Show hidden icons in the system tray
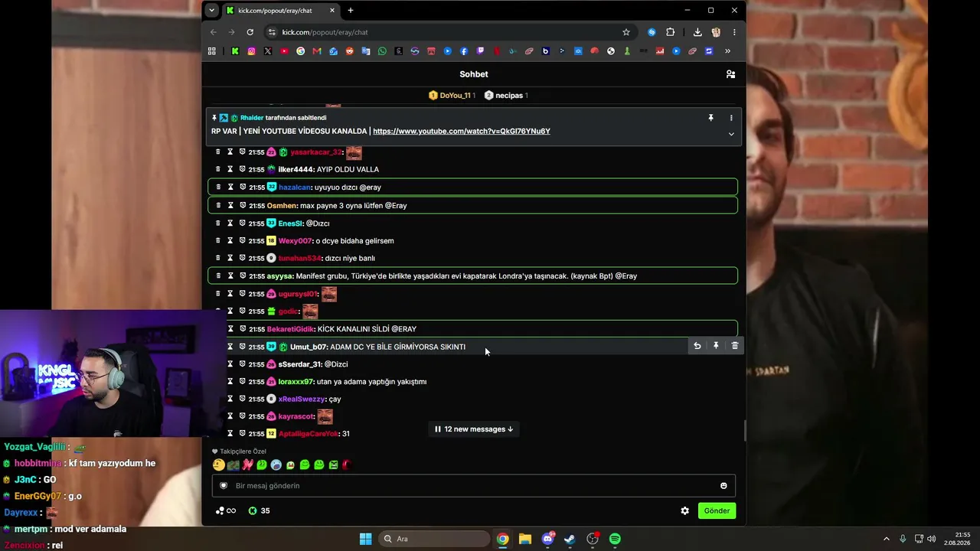The height and width of the screenshot is (551, 980). [887, 539]
